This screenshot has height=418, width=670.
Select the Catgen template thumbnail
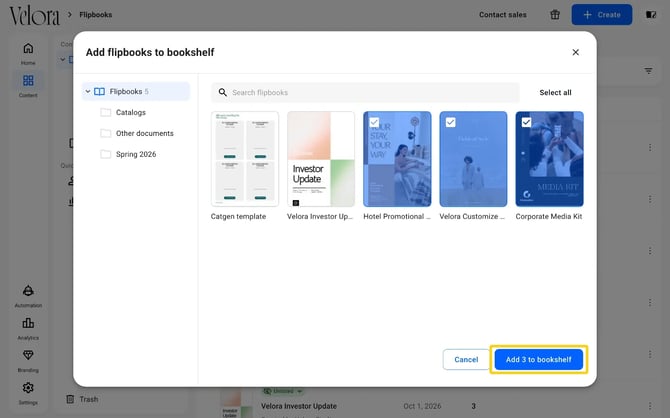pos(245,159)
